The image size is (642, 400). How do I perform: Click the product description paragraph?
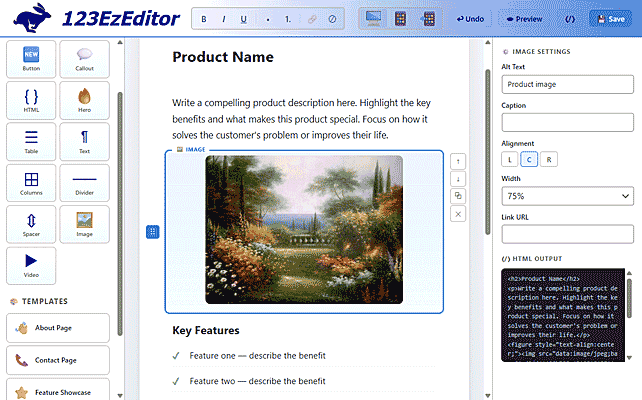coord(301,119)
